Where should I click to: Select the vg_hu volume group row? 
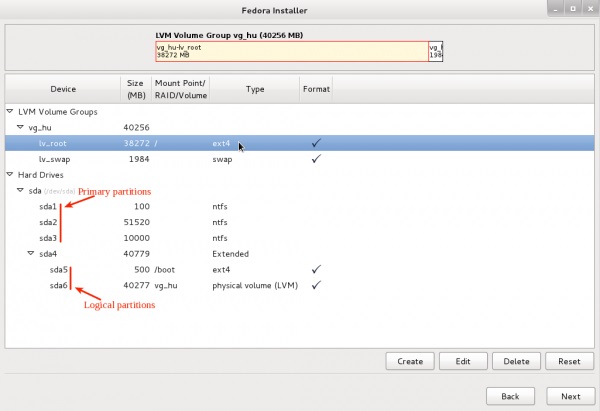pos(300,127)
